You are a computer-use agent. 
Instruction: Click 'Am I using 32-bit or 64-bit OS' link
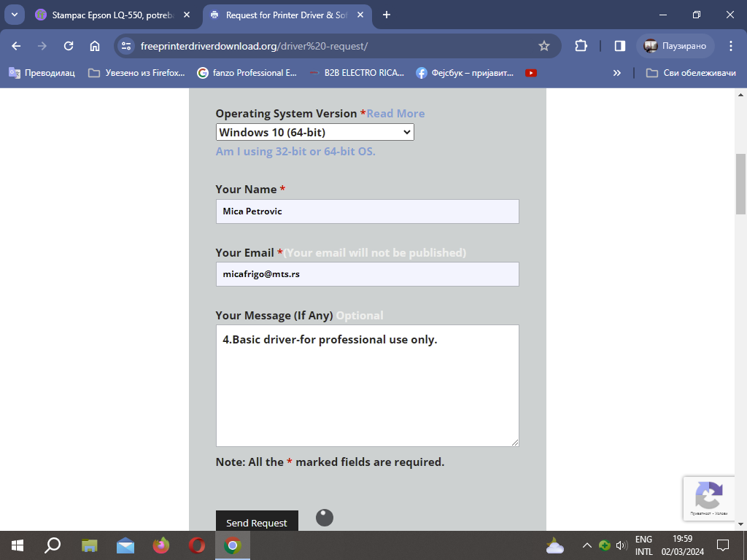coord(295,152)
